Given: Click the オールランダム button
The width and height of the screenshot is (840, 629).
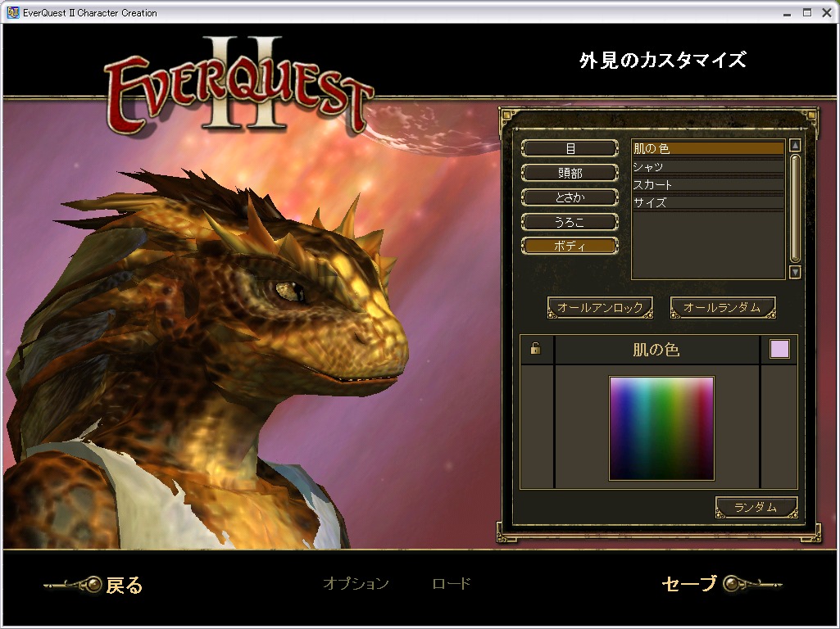Looking at the screenshot, I should pos(723,308).
